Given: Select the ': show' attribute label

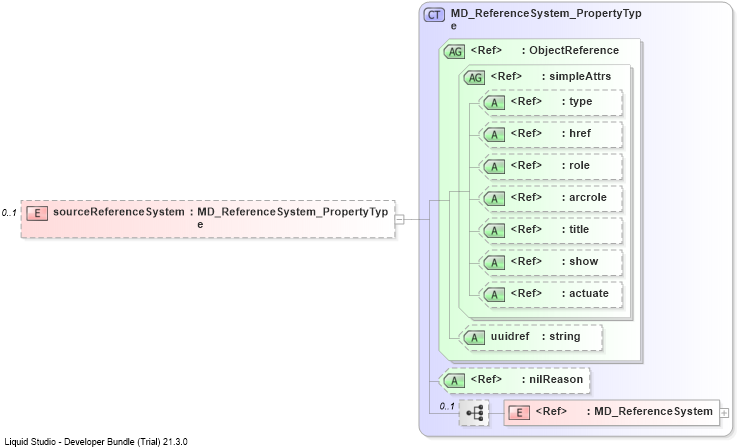Looking at the screenshot, I should (580, 261).
